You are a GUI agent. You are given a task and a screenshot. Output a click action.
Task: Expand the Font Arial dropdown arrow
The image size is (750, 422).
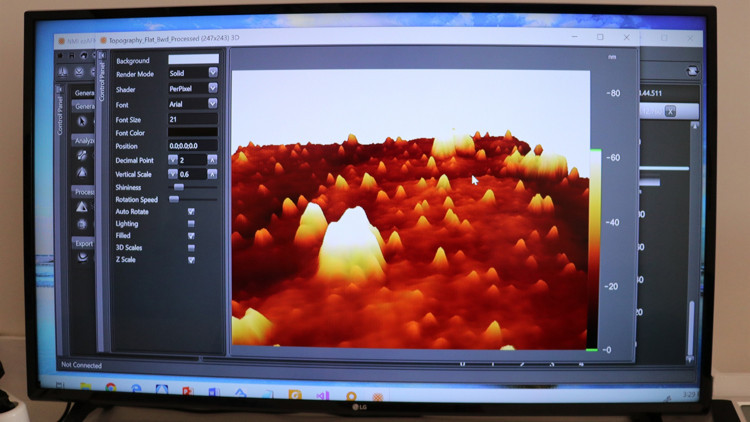click(x=212, y=104)
